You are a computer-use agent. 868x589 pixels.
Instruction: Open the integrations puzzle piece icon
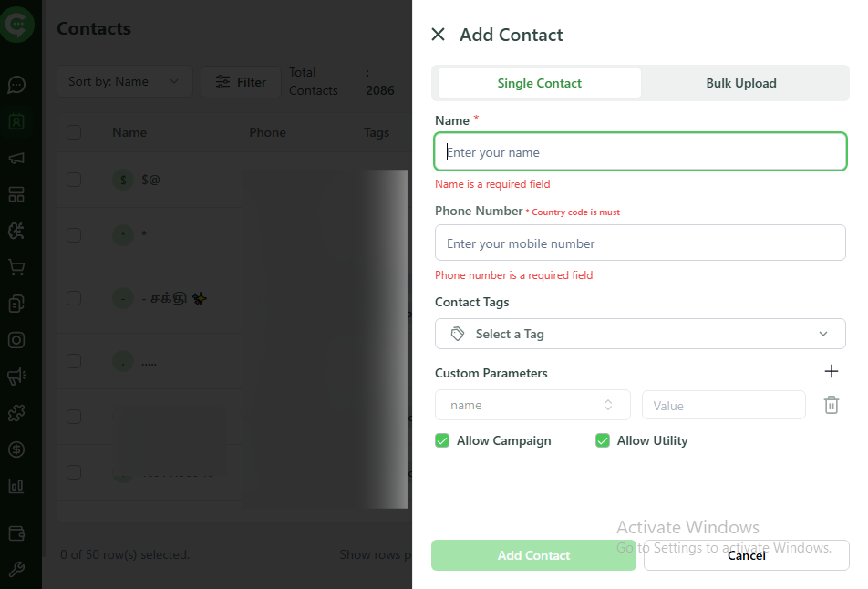click(19, 413)
